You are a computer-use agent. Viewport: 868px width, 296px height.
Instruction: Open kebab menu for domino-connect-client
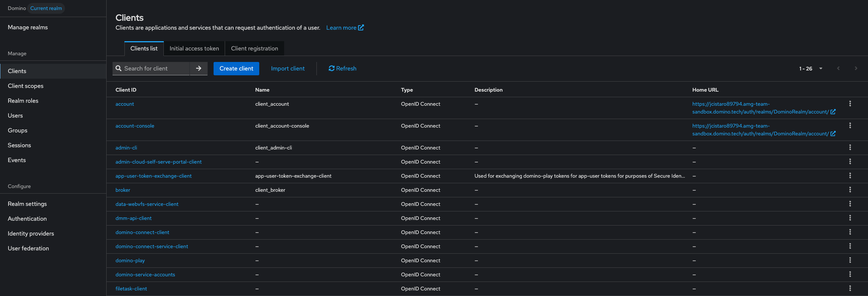(x=850, y=232)
